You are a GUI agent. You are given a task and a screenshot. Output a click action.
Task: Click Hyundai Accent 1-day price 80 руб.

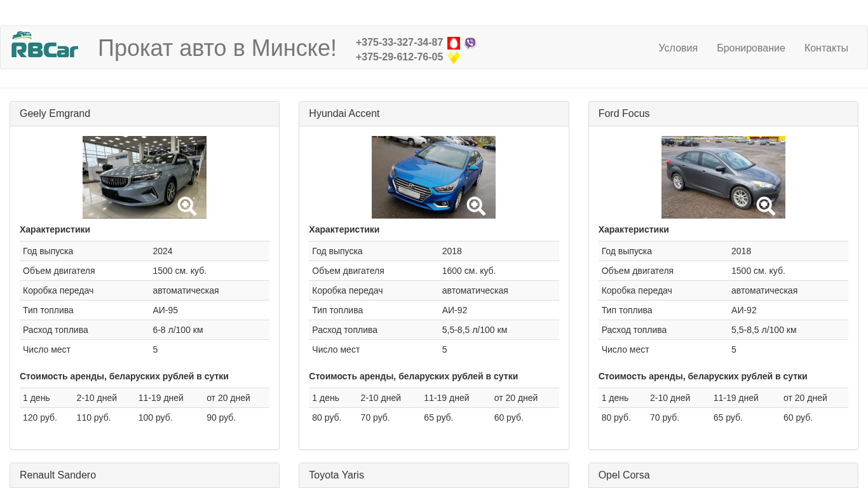pos(327,417)
